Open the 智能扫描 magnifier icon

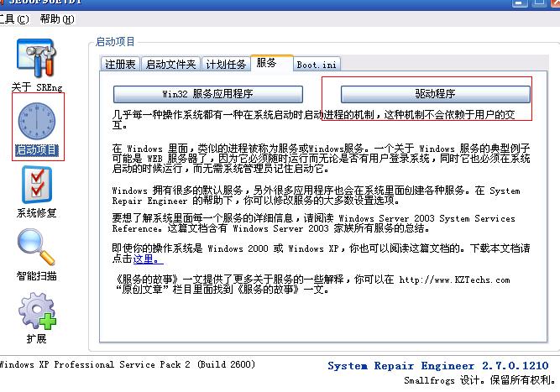click(36, 248)
